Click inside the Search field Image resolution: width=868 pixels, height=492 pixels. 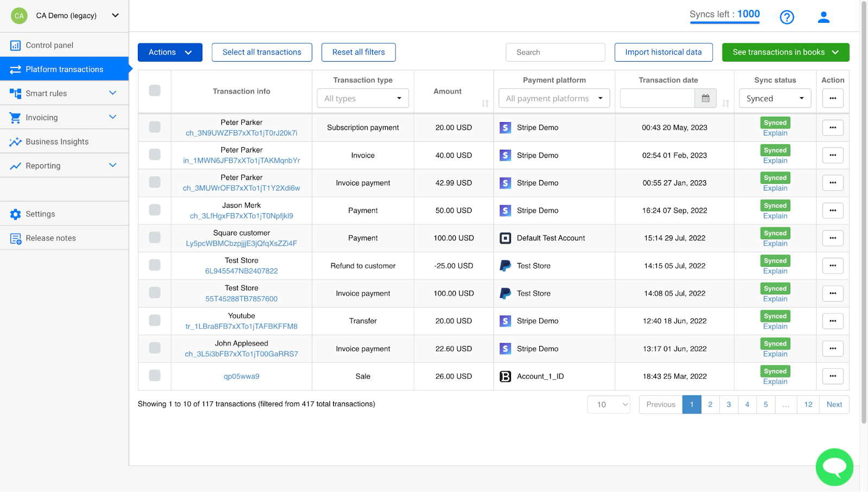pos(554,52)
